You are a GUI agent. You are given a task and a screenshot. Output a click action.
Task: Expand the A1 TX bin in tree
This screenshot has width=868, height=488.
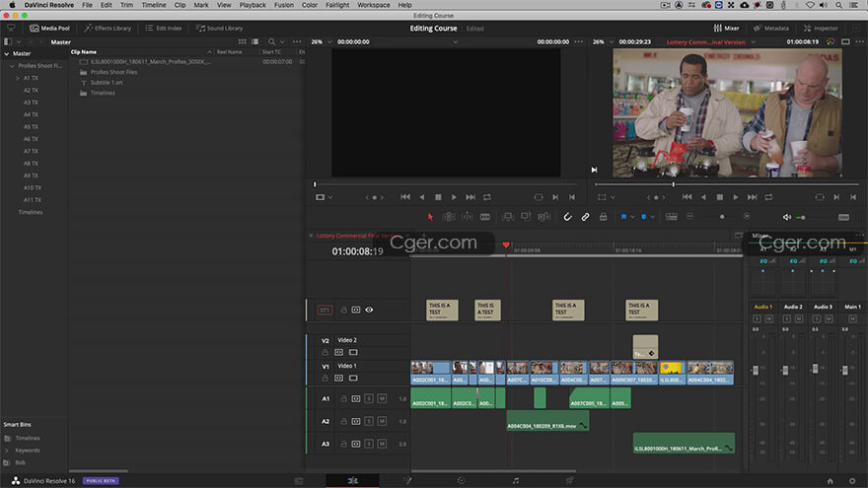point(17,78)
